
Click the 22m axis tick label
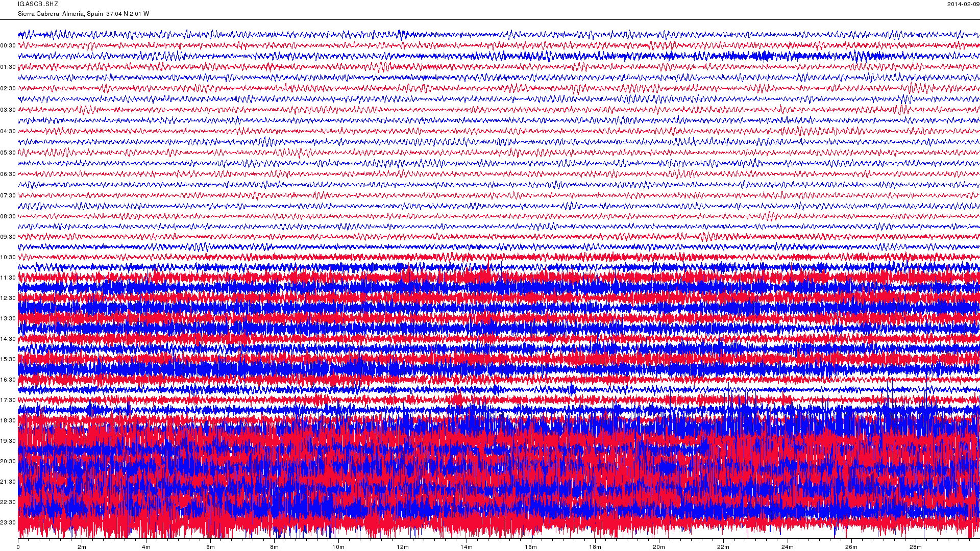coord(723,547)
